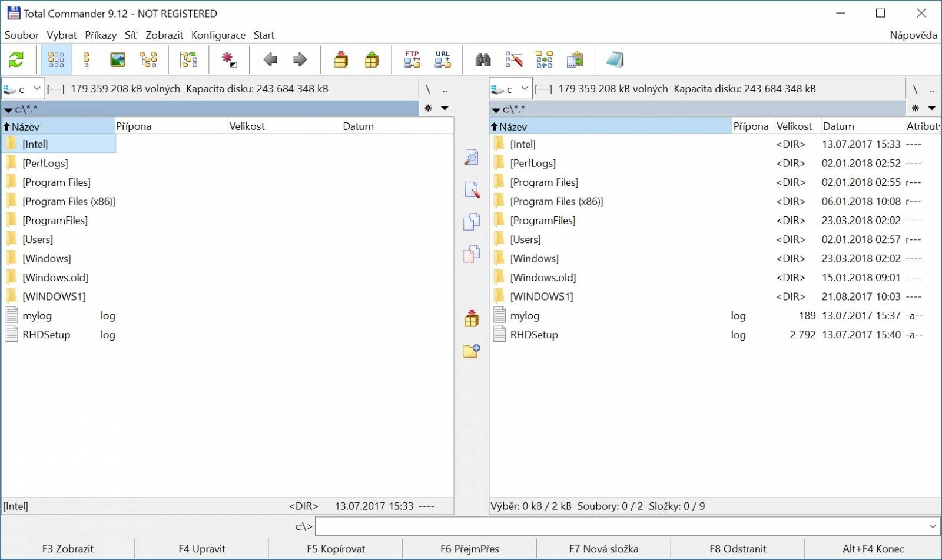Open the URL new FTP connection icon
Screen dimensions: 942x560
[443, 59]
